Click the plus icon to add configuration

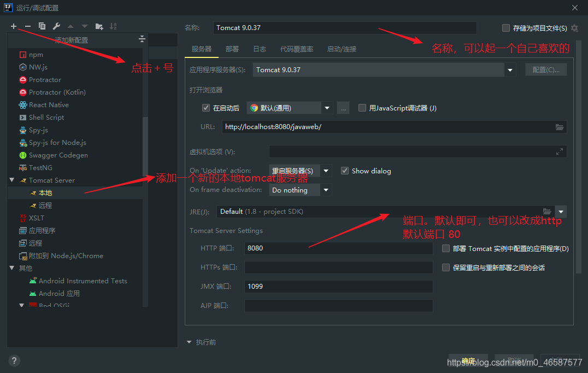tap(14, 26)
